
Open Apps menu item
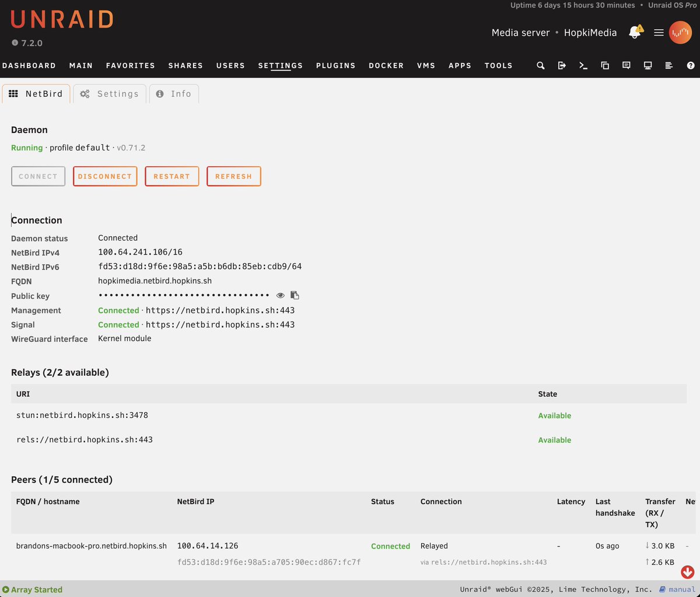pyautogui.click(x=460, y=65)
